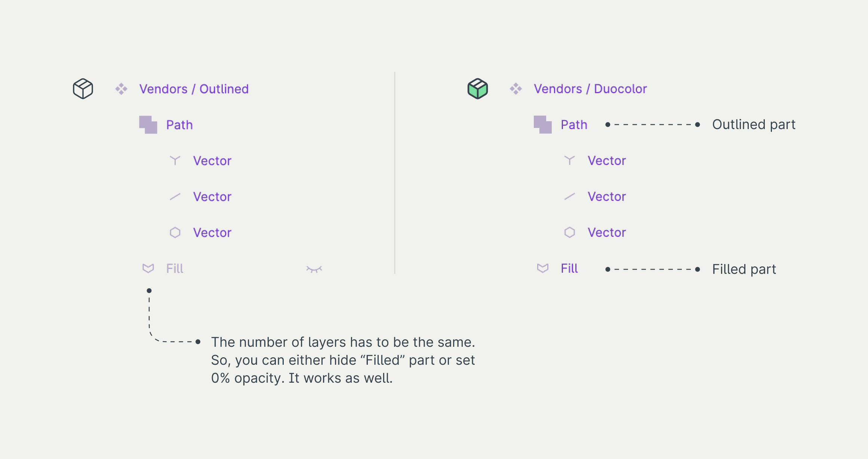Select the greyed-out Fill layer name in Outlined

tap(175, 269)
